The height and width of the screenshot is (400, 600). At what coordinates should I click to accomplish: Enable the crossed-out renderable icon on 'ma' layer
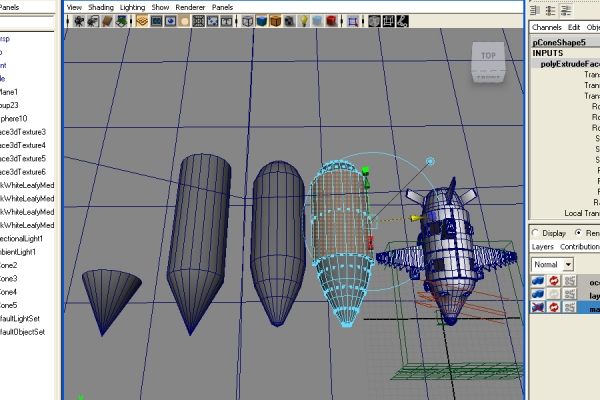click(538, 307)
